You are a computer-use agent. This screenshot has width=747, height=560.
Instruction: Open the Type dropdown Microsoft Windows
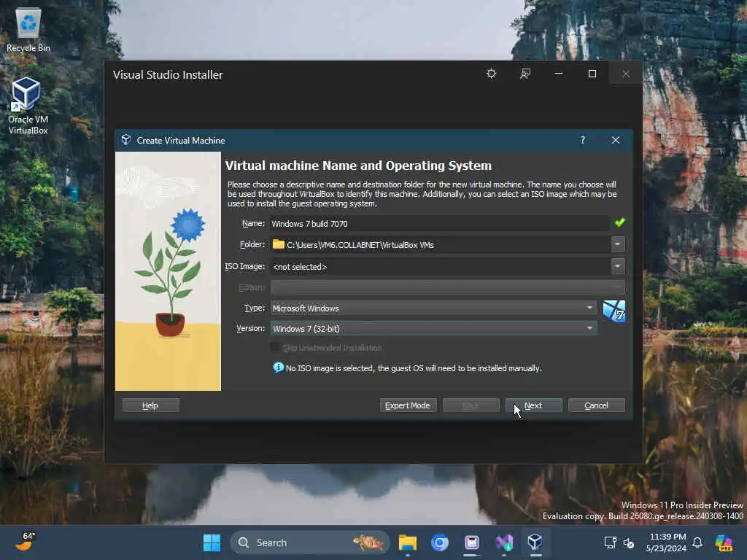[x=433, y=308]
